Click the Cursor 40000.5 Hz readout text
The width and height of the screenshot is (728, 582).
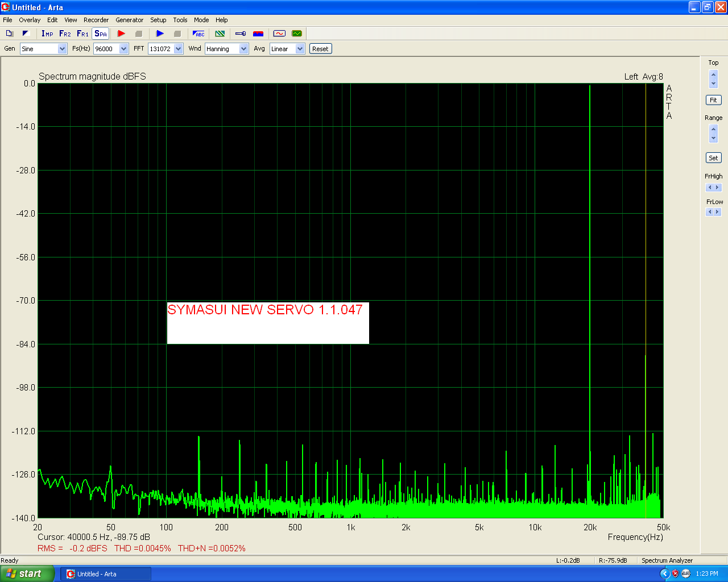pyautogui.click(x=94, y=537)
